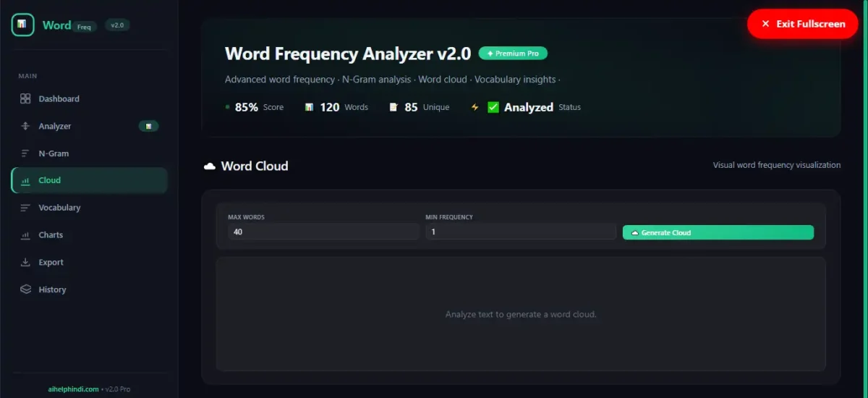Screen dimensions: 868x398
Task: Click the Cloud chart icon in sidebar
Action: (x=25, y=180)
